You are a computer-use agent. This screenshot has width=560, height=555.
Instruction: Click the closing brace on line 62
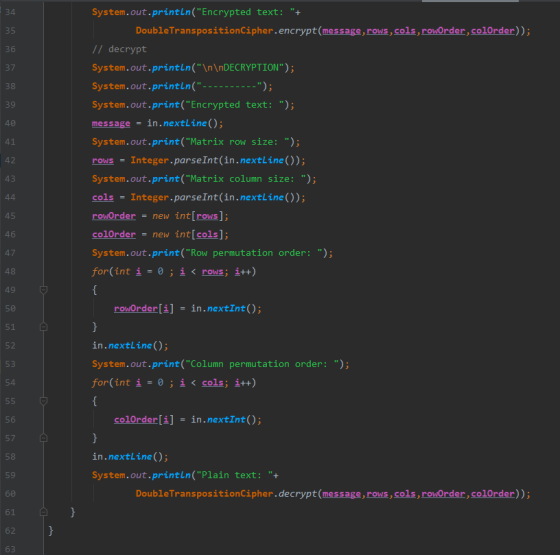[x=51, y=531]
